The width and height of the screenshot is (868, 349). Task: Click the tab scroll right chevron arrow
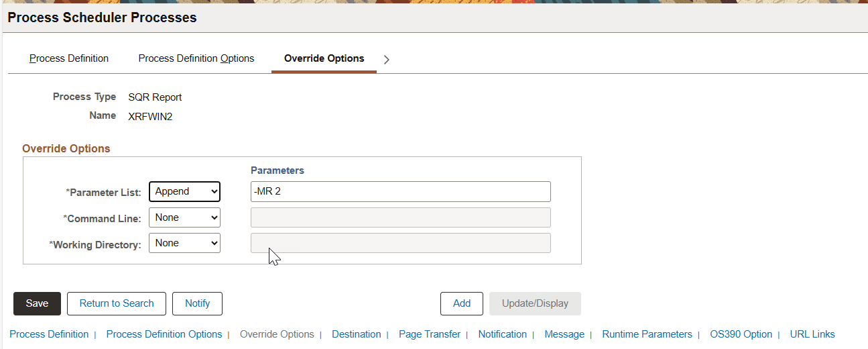click(386, 59)
